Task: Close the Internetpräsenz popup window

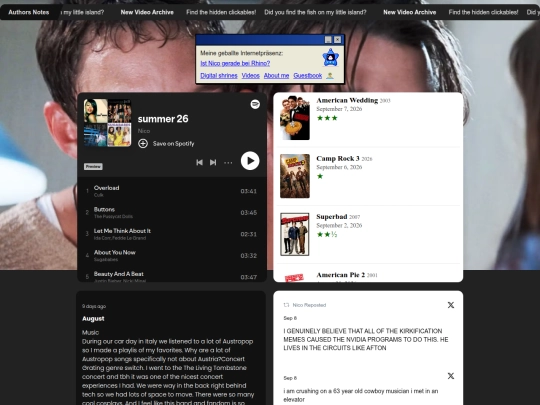Action: point(338,40)
